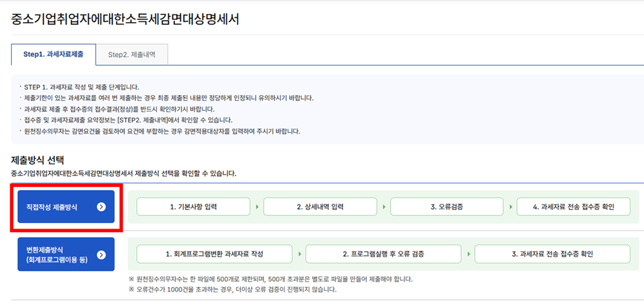Click arrow icon in 직접작성 제출방식 button
The image size is (644, 306).
(x=101, y=207)
